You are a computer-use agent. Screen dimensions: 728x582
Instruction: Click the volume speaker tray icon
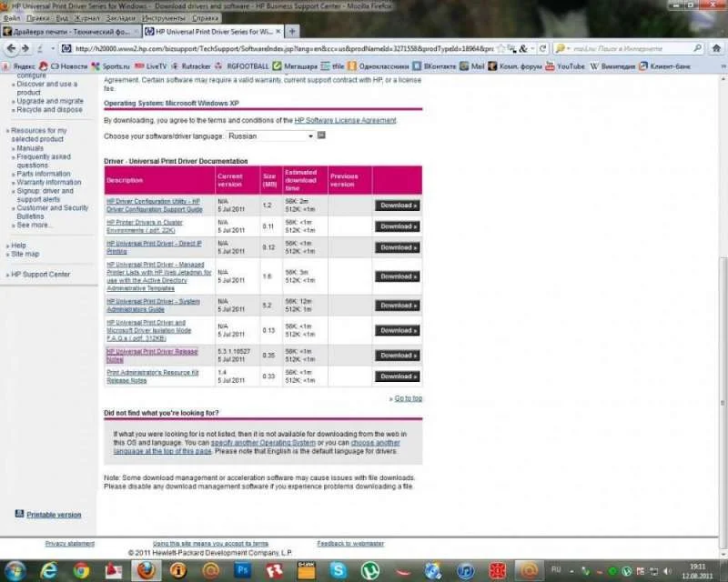tap(668, 571)
